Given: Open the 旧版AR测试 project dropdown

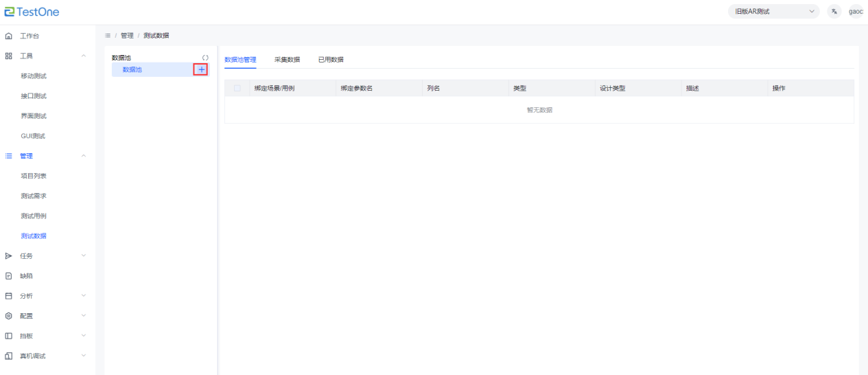Looking at the screenshot, I should click(775, 12).
